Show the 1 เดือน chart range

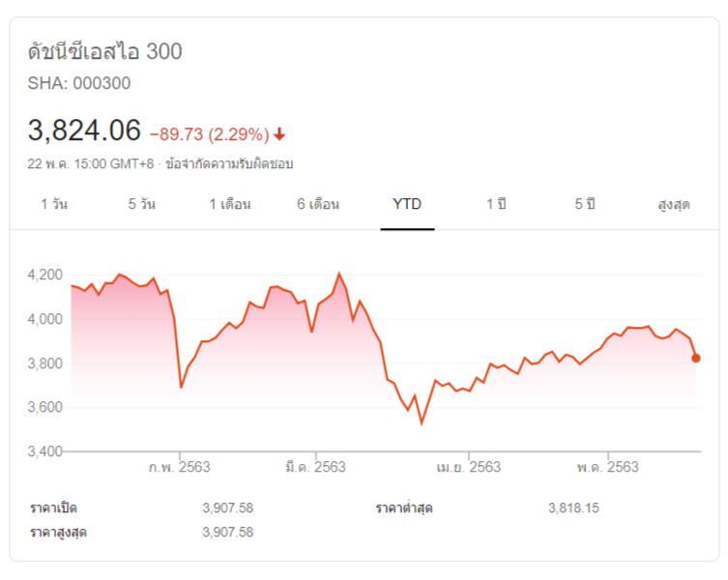click(x=230, y=204)
